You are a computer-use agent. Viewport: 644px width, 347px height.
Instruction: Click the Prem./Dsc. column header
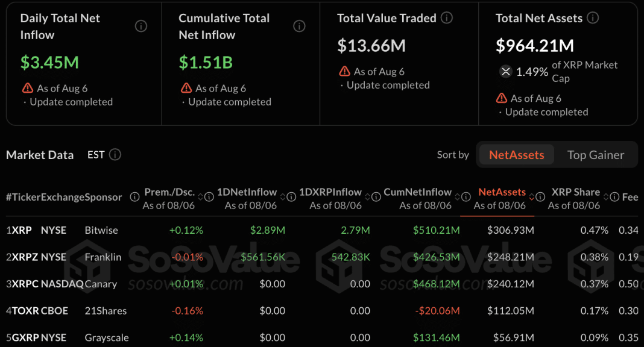coord(169,199)
